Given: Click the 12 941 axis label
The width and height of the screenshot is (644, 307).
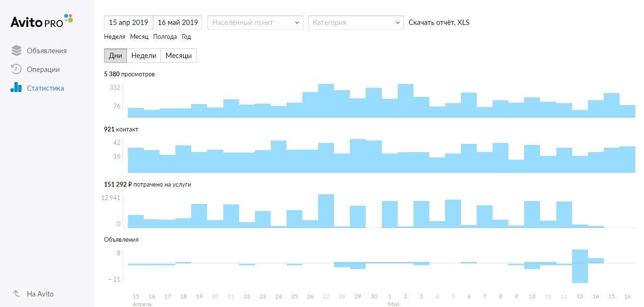Looking at the screenshot, I should point(111,198).
